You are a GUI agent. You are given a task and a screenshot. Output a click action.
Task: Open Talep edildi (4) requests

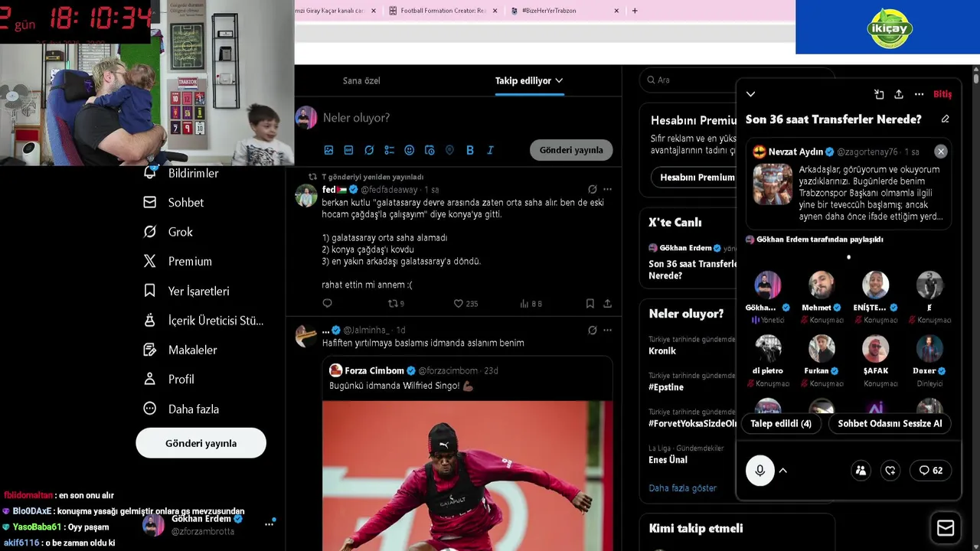coord(781,423)
